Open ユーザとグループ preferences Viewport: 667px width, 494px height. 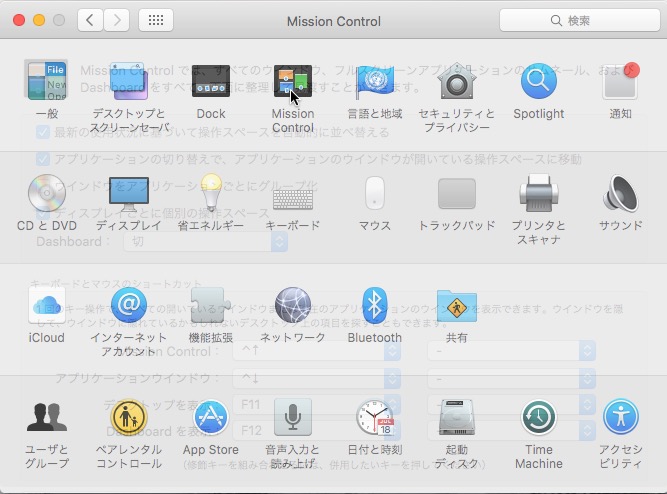46,417
